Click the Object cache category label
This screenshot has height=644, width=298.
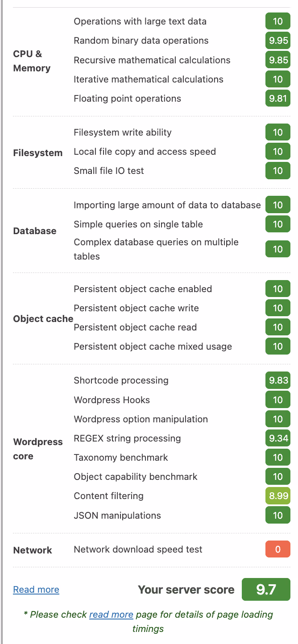(43, 319)
